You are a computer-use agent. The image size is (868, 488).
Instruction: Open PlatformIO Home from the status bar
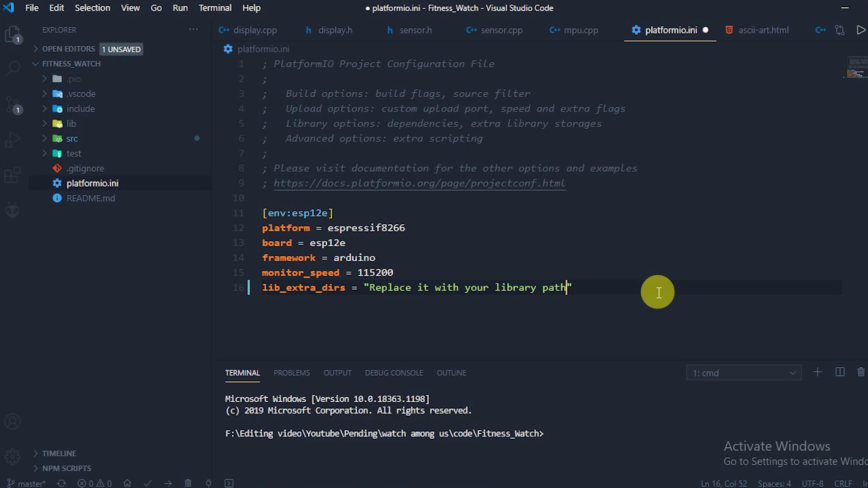[x=128, y=483]
